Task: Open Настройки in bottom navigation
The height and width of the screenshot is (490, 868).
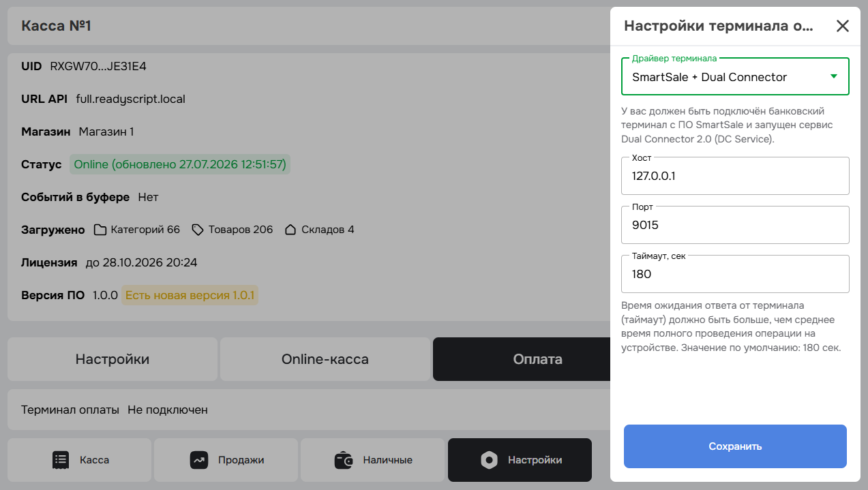Action: coord(520,460)
